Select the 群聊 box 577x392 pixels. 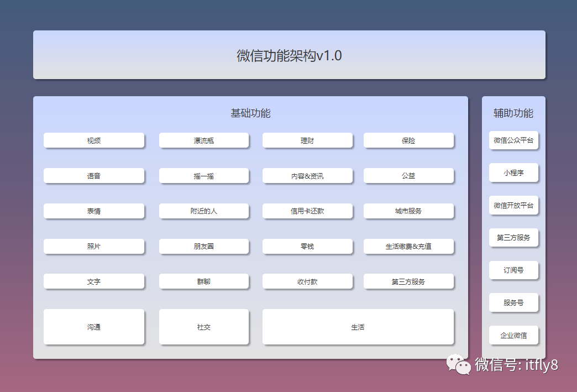[x=204, y=281]
